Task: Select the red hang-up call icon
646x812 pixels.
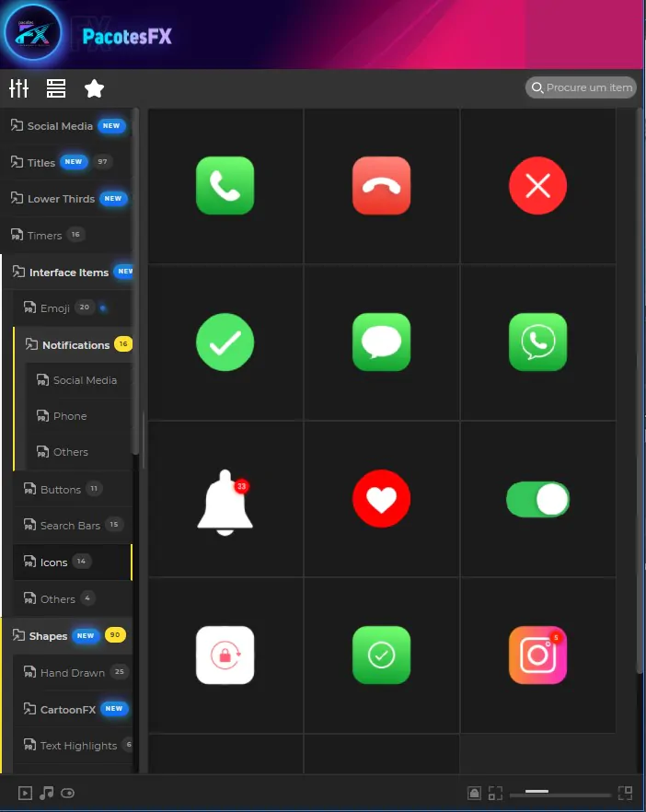Action: [381, 186]
